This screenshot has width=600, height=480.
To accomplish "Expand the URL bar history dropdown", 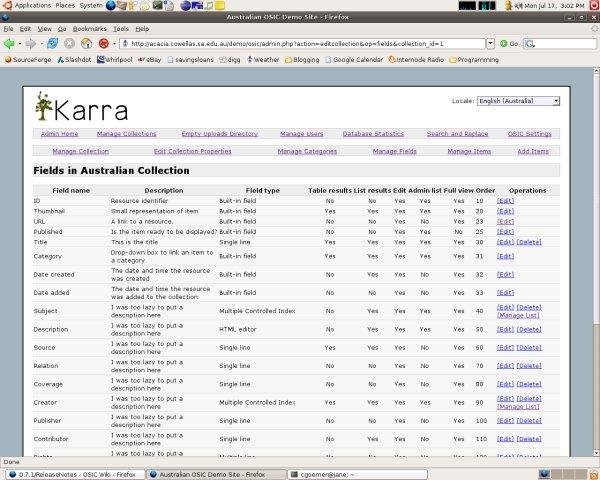I will [x=491, y=44].
